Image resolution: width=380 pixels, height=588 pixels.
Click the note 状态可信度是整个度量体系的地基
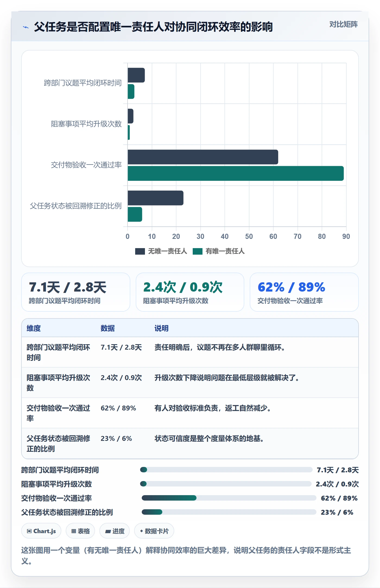coord(209,438)
